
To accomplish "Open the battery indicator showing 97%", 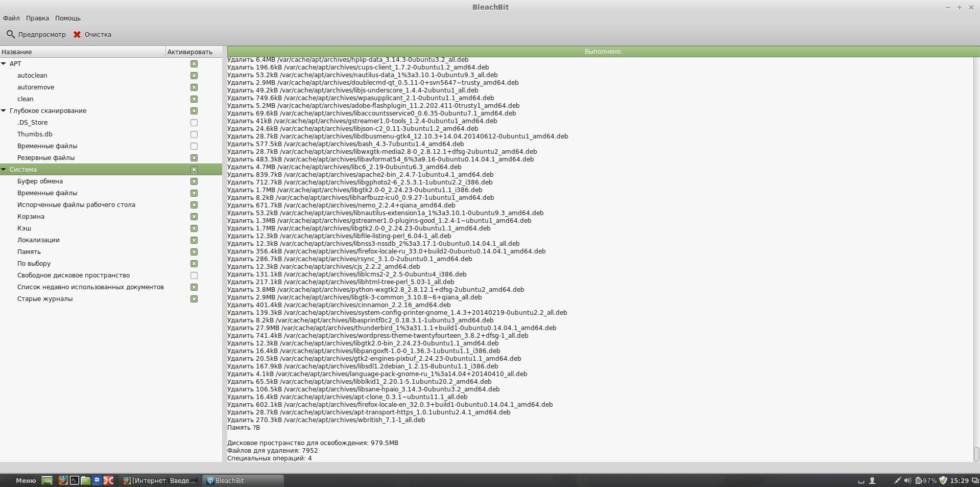I will click(926, 480).
